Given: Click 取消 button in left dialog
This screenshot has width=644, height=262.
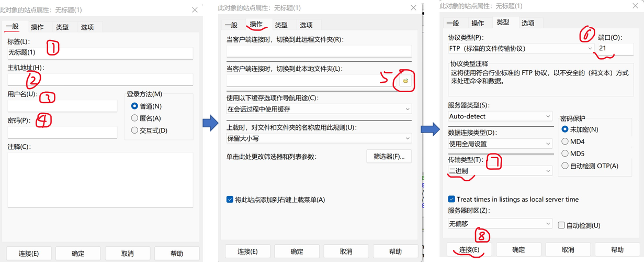Looking at the screenshot, I should click(127, 253).
